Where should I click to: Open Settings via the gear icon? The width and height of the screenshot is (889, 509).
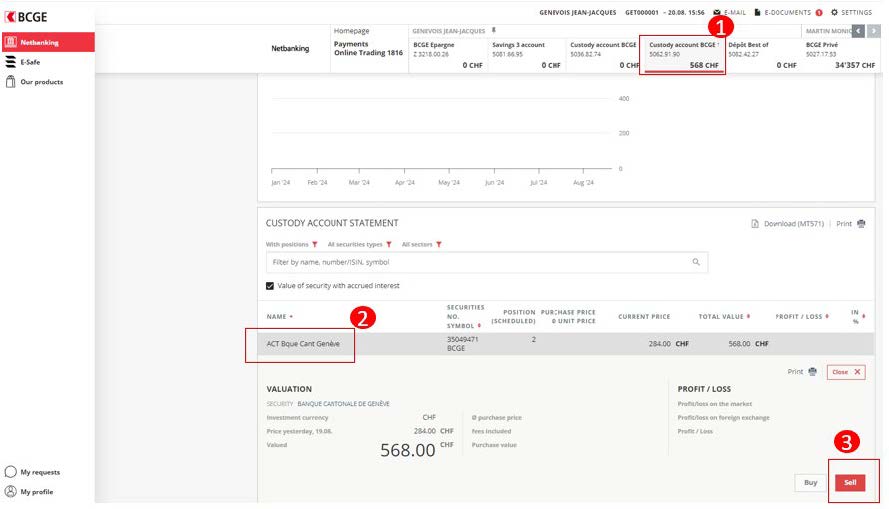[x=834, y=12]
